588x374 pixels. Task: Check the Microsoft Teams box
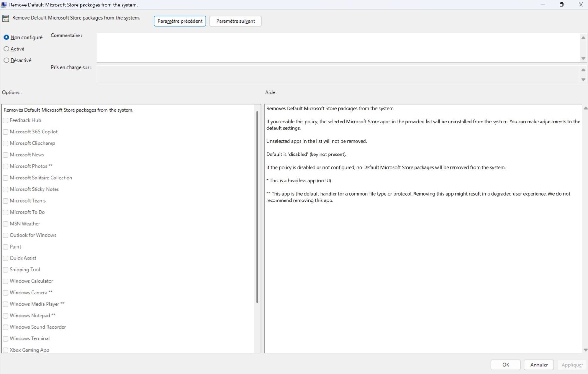(x=6, y=201)
